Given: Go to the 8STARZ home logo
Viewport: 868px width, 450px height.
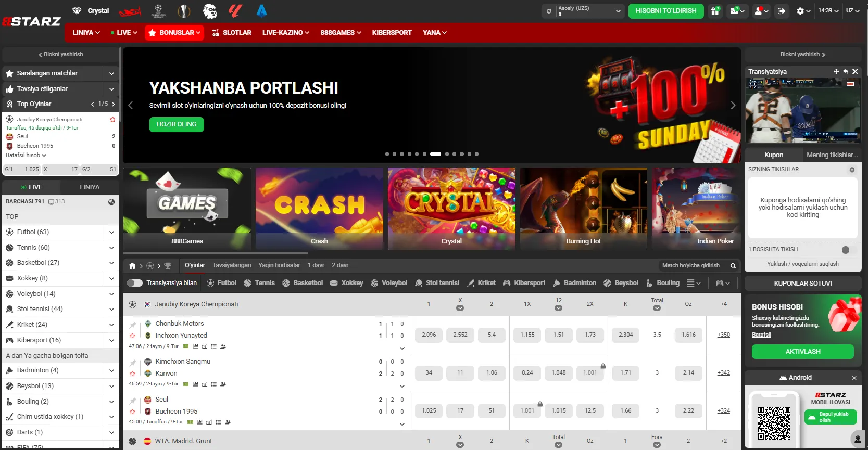Looking at the screenshot, I should pyautogui.click(x=31, y=22).
